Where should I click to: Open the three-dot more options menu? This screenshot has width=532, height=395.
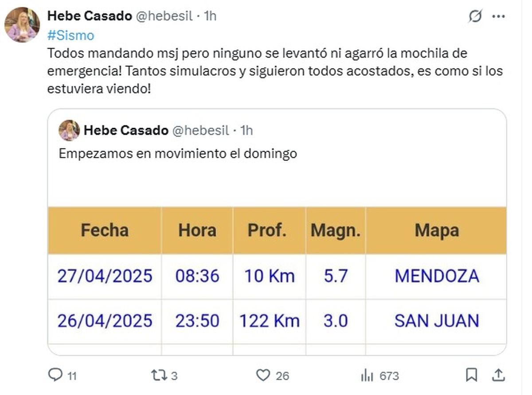498,17
